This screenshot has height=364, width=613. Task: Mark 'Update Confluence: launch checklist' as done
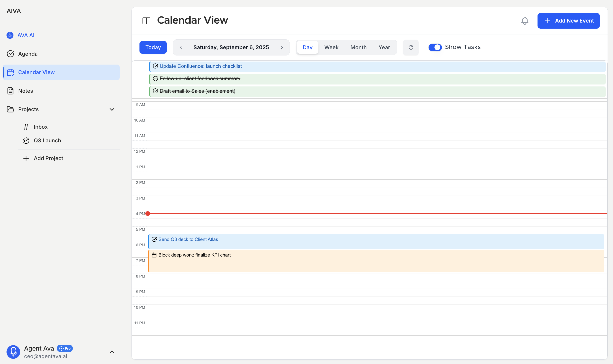tap(156, 66)
